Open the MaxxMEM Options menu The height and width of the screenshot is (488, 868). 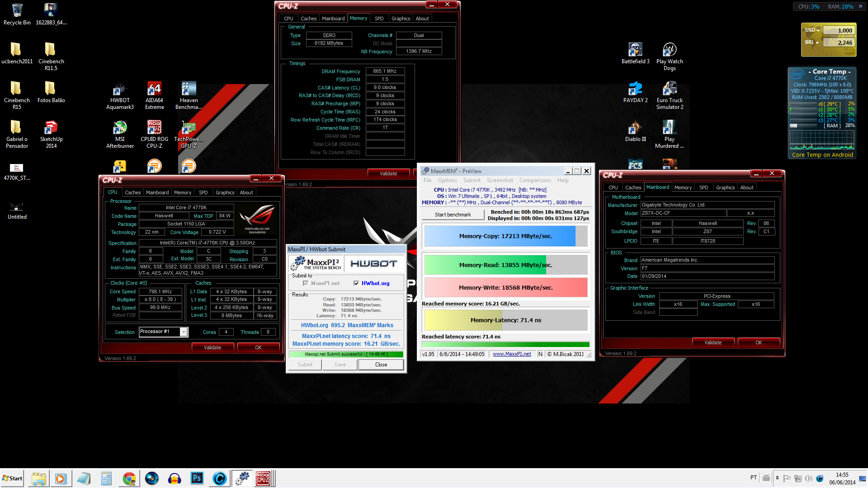[447, 180]
